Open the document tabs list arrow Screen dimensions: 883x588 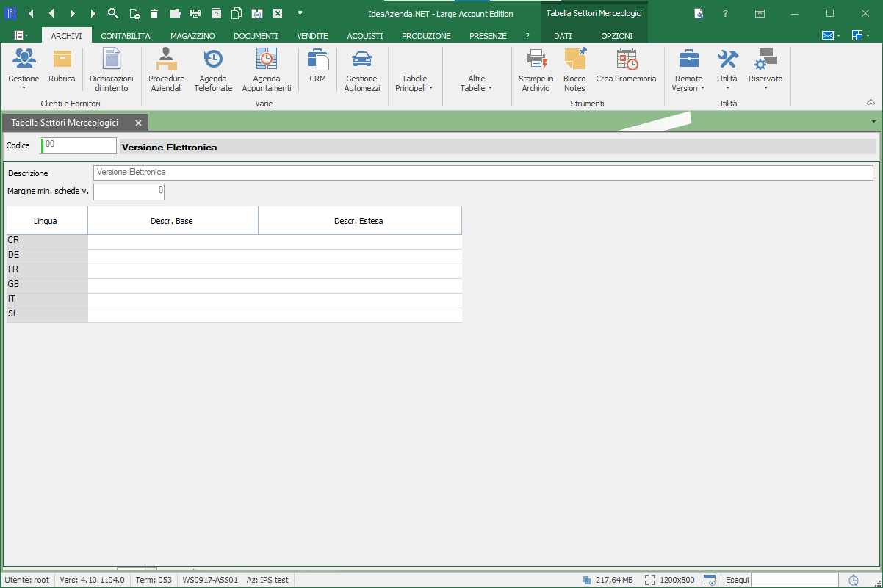873,121
